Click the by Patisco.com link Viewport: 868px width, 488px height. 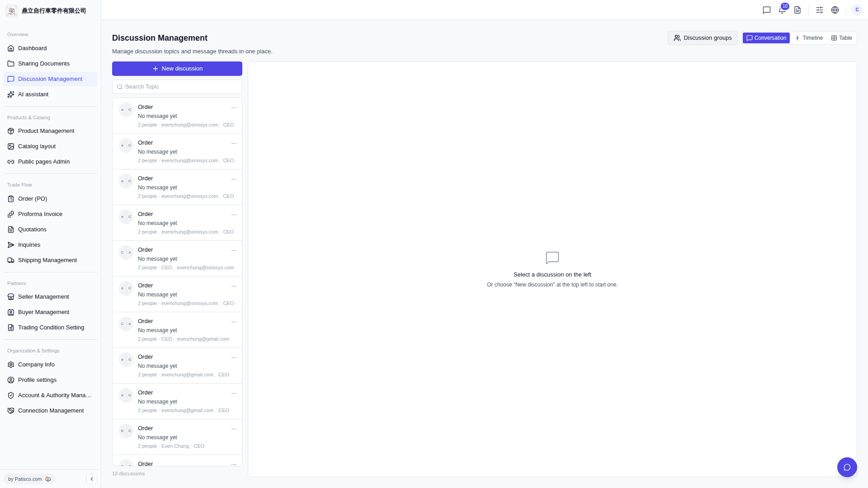click(29, 479)
